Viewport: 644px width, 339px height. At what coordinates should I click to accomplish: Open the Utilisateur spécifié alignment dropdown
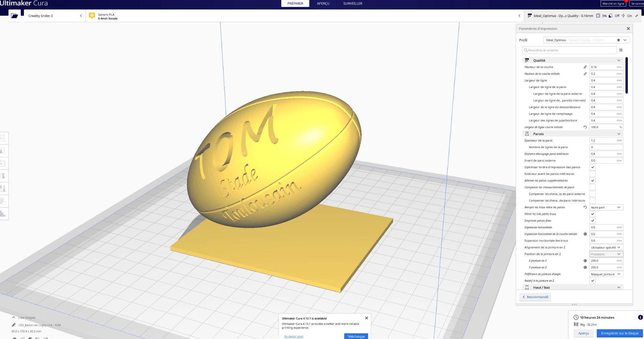coord(606,247)
